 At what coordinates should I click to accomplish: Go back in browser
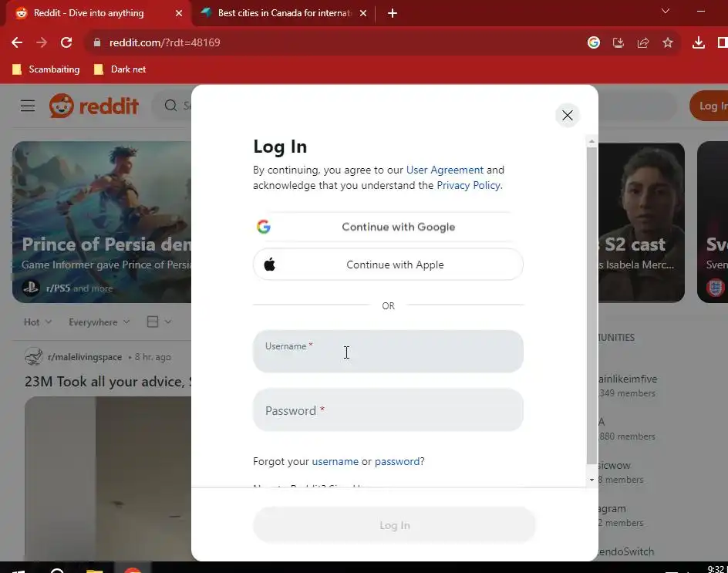click(x=17, y=42)
